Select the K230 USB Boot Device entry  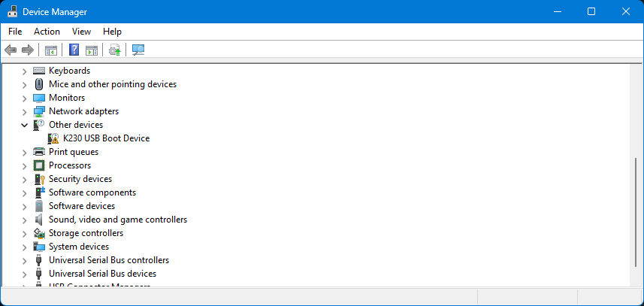click(106, 138)
